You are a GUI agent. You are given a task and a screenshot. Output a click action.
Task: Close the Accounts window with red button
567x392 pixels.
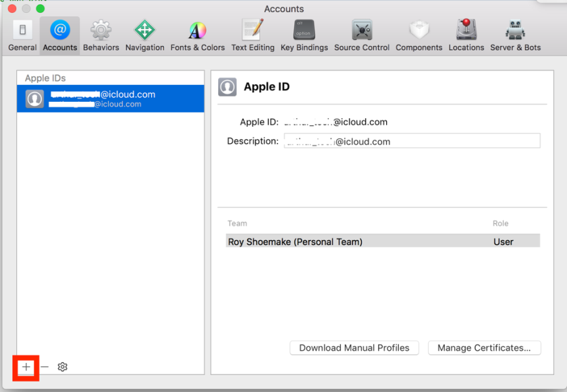pyautogui.click(x=12, y=9)
